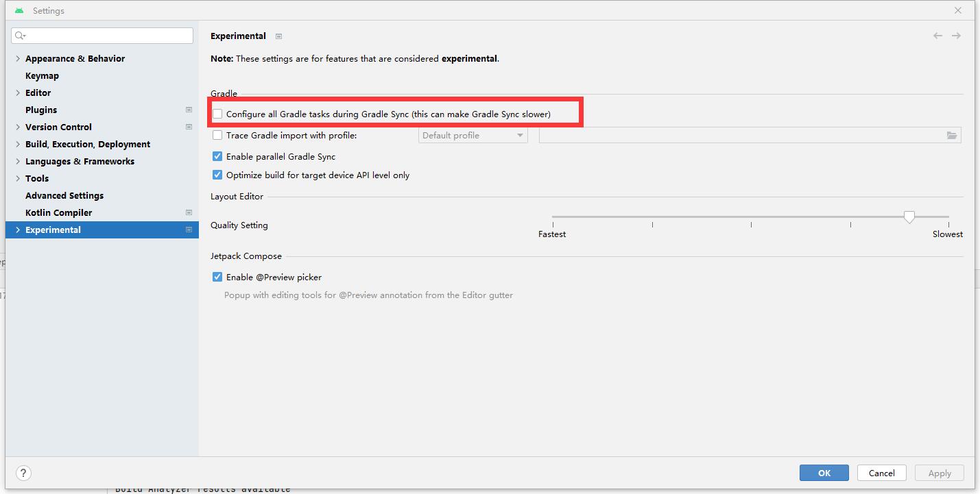Open Advanced Settings page
The image size is (980, 494).
[x=64, y=196]
